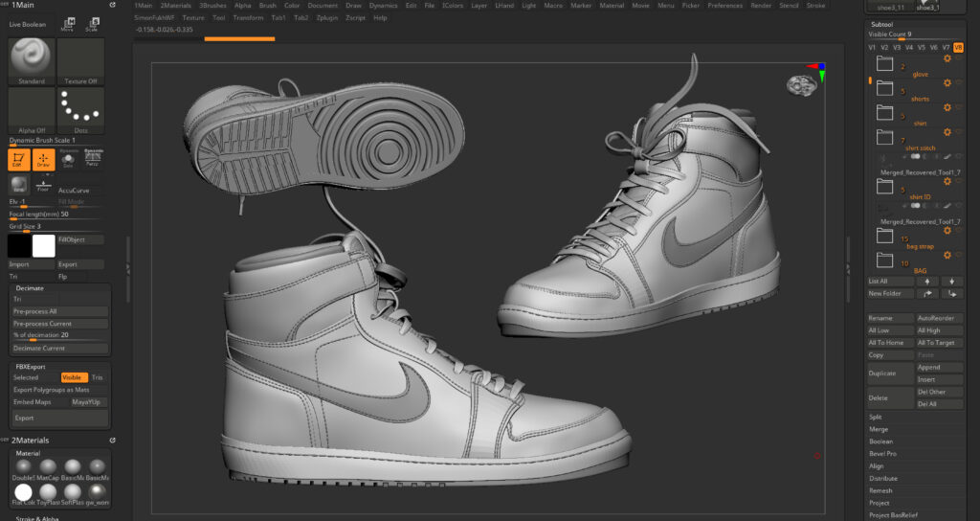Screen dimensions: 980x521
Task: Toggle AccuCurve option
Action: tap(74, 191)
